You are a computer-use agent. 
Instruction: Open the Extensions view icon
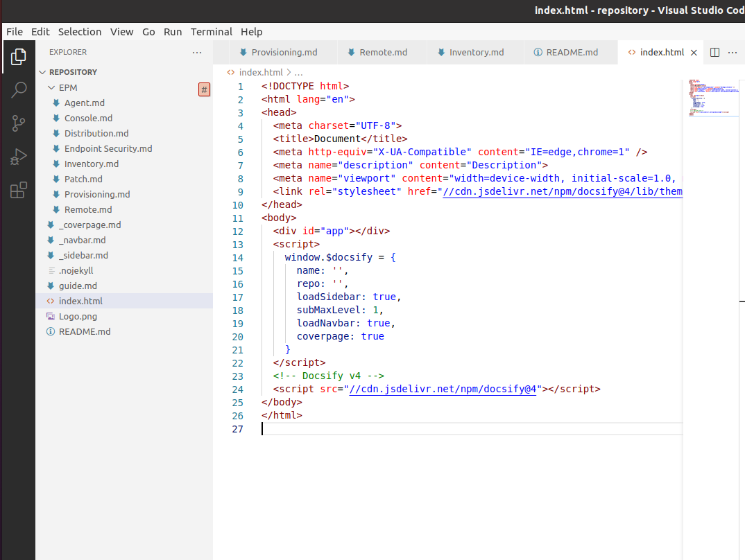19,191
